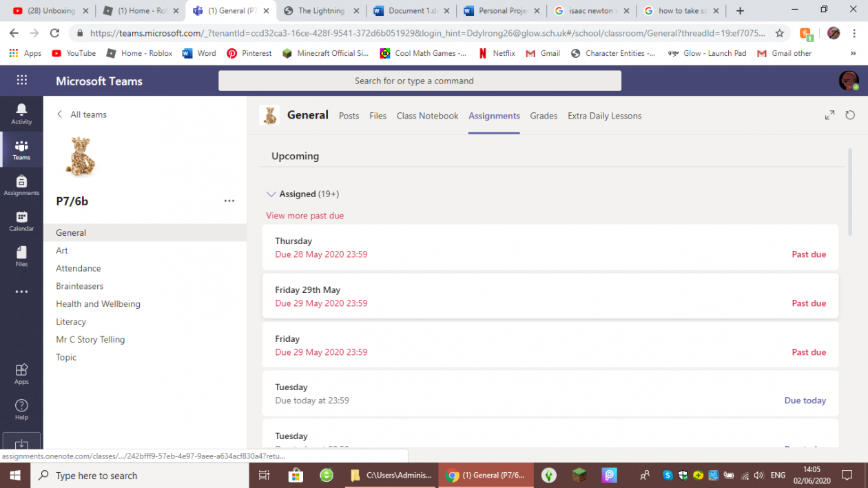Open the Calendar sidebar icon
Viewport: 868px width, 488px height.
coord(21,221)
